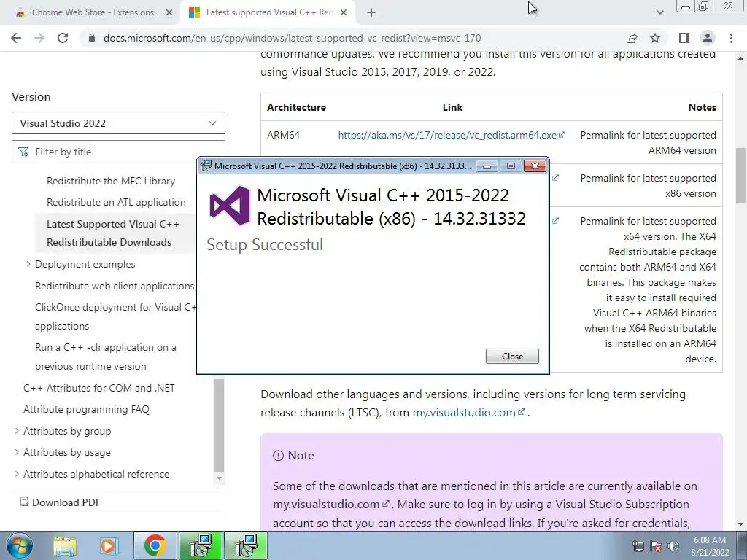Open the Visual Studio 2022 version dropdown

click(118, 122)
